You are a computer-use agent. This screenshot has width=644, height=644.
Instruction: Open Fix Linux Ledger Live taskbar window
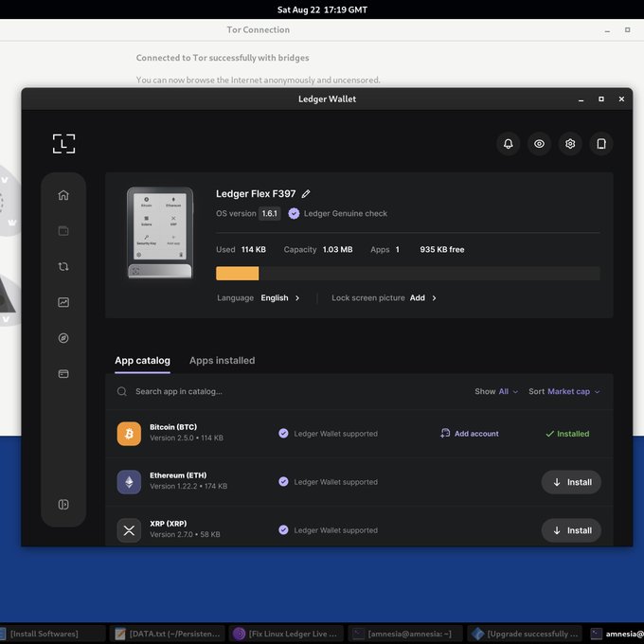(x=286, y=634)
